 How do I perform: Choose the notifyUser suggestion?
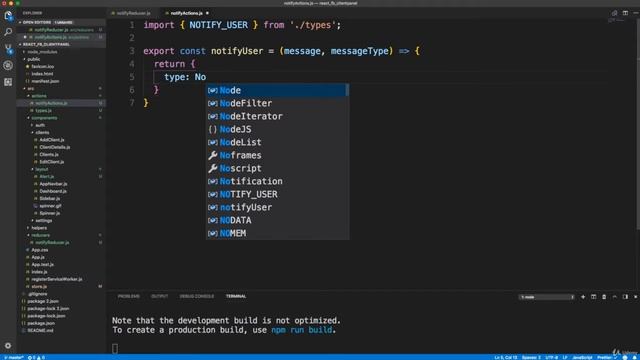277,207
